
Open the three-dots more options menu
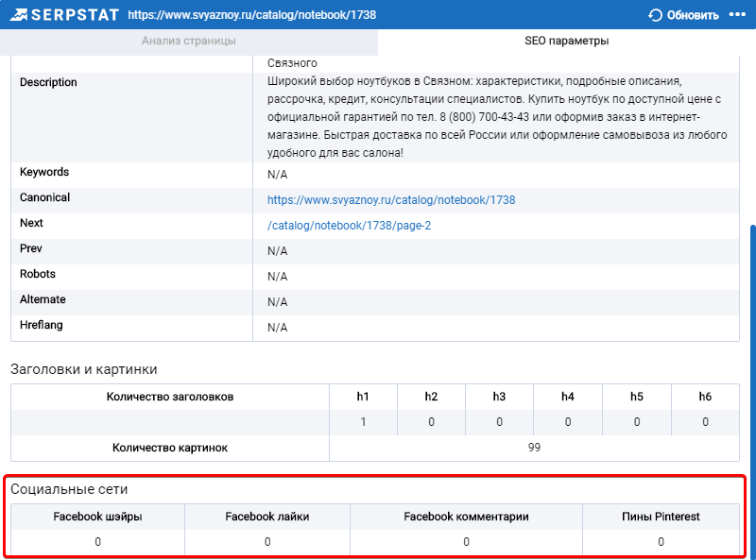coord(737,14)
